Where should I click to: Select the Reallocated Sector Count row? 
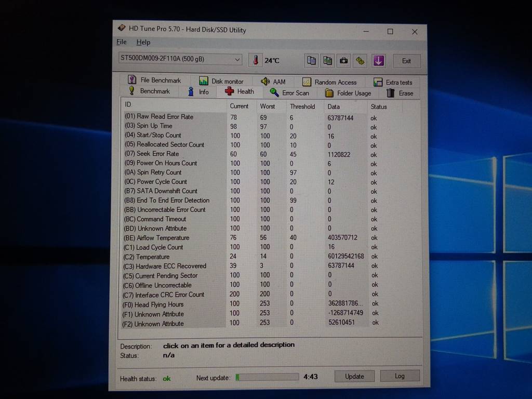pyautogui.click(x=170, y=144)
